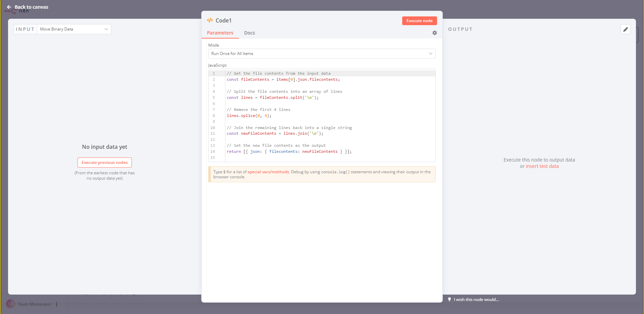Screen dimensions: 644x314
Task: Place cursor in line 2 fileContents code
Action: tap(283, 79)
